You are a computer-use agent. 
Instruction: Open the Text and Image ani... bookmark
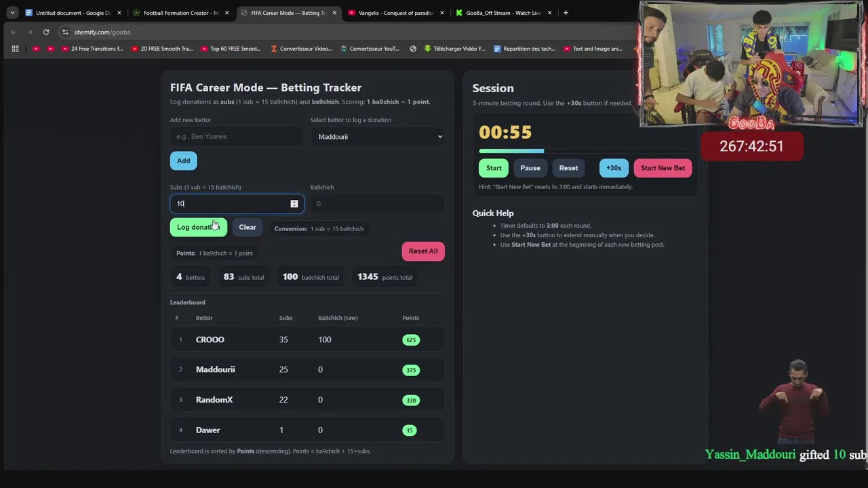593,49
